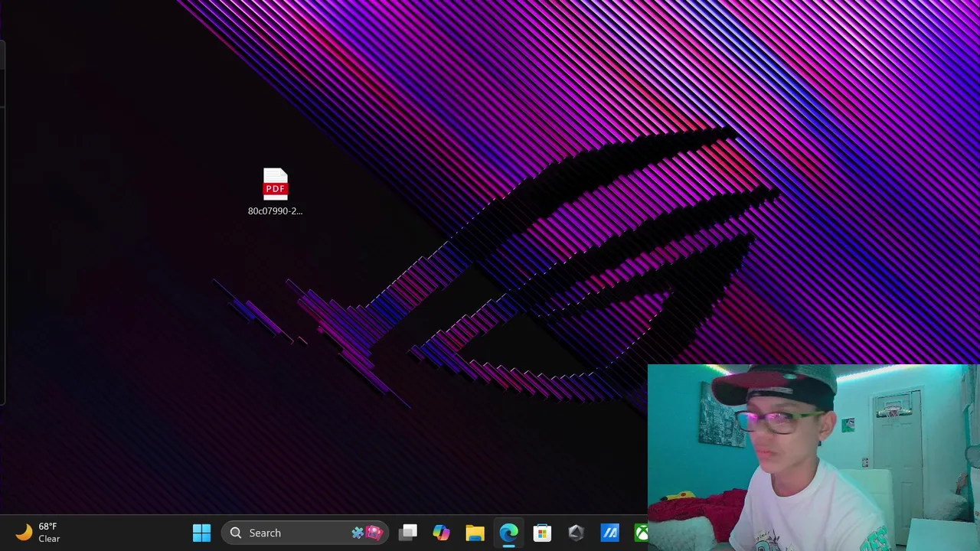This screenshot has width=980, height=551.
Task: Open Microsoft Edge from the taskbar
Action: tap(508, 533)
